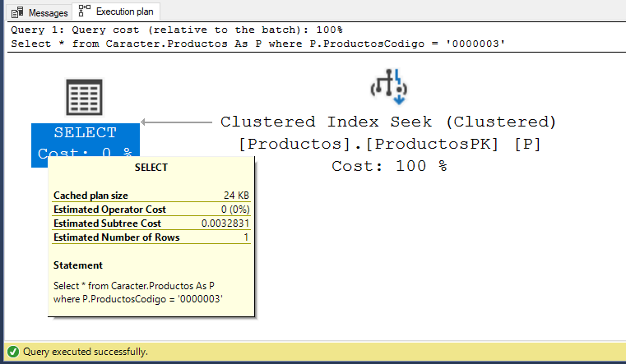Click the SELECT result table icon

click(x=84, y=97)
